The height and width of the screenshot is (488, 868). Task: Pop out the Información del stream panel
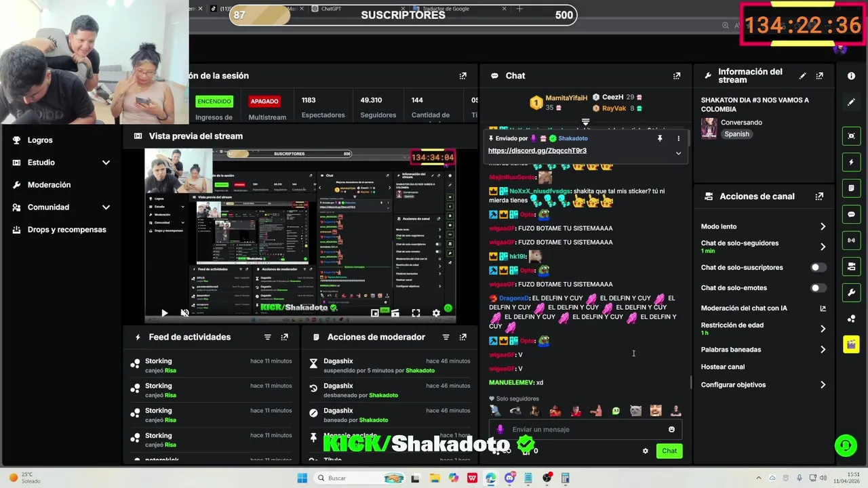coord(819,76)
